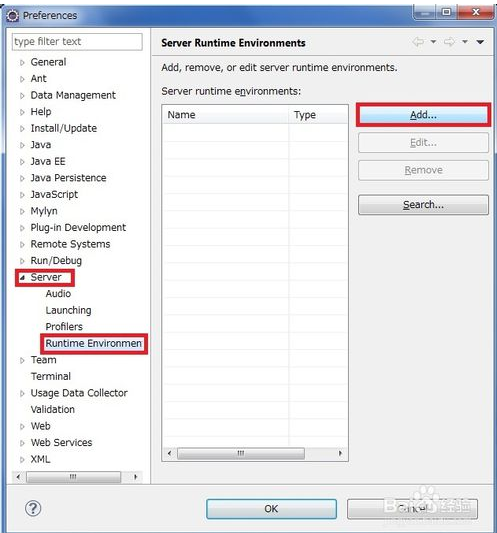This screenshot has height=533, width=497.
Task: Open the forward history dropdown arrow
Action: 464,41
